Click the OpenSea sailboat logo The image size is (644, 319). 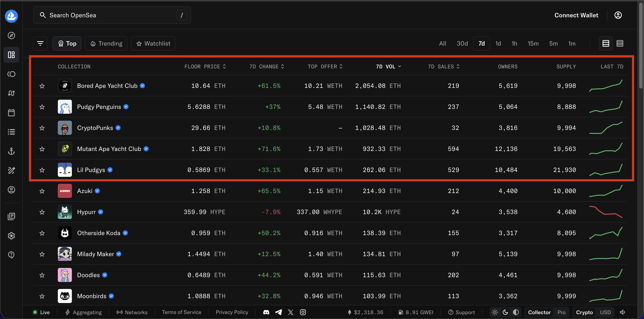coord(11,16)
